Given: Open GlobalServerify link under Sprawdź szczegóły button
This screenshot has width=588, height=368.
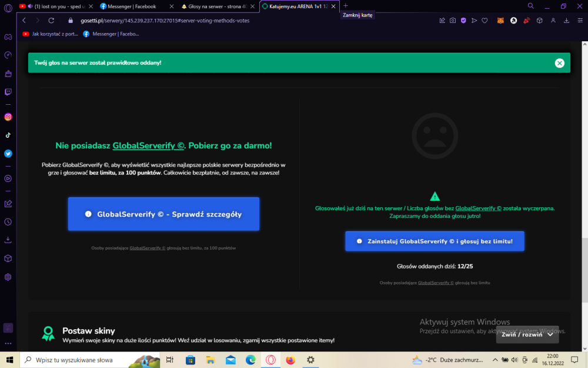Looking at the screenshot, I should [x=148, y=248].
